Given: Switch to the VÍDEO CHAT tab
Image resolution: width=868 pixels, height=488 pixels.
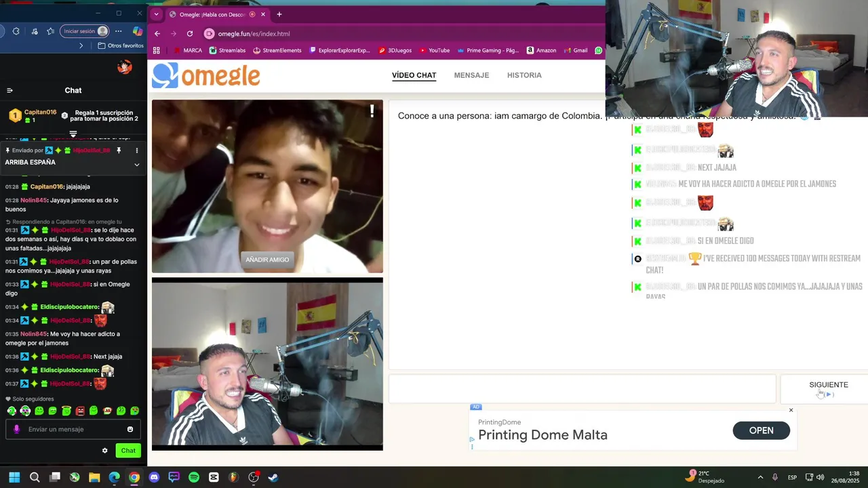Looking at the screenshot, I should 414,75.
